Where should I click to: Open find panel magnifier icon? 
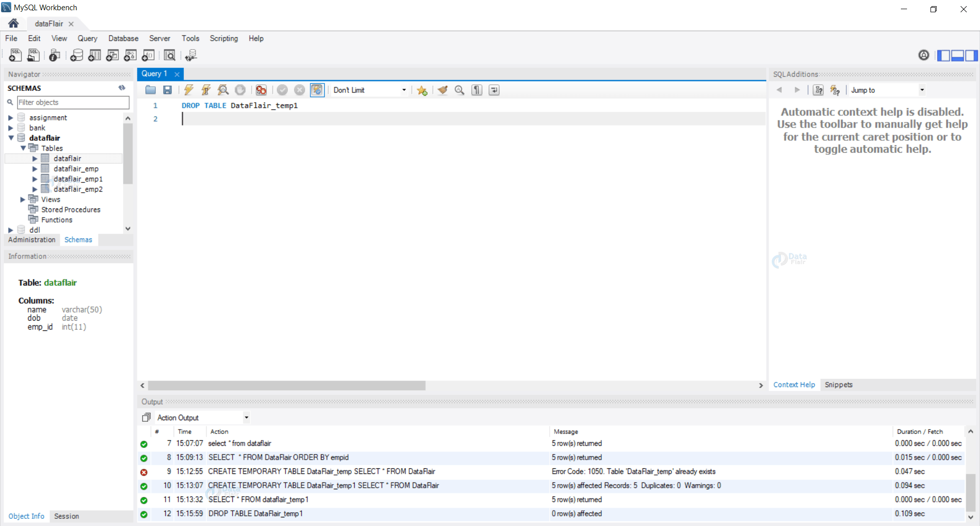(x=459, y=90)
